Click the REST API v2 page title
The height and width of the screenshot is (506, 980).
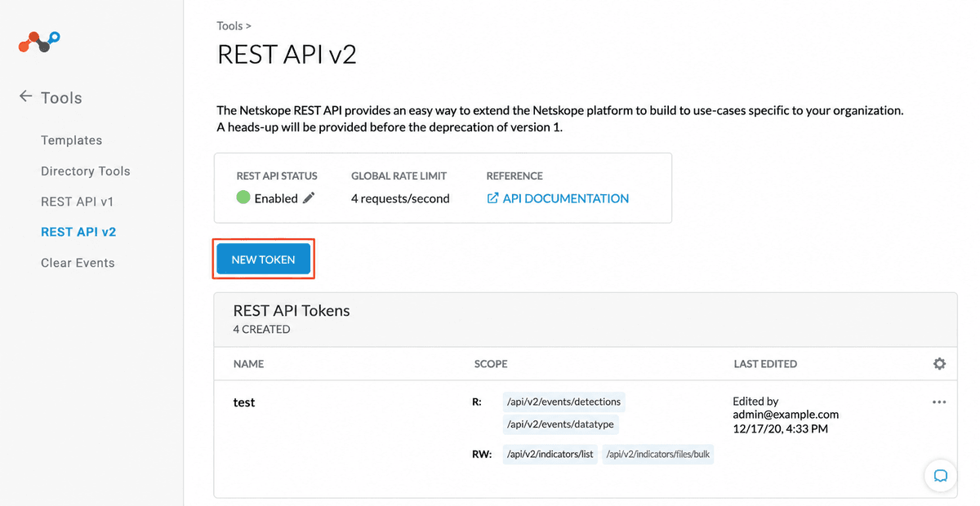coord(287,55)
